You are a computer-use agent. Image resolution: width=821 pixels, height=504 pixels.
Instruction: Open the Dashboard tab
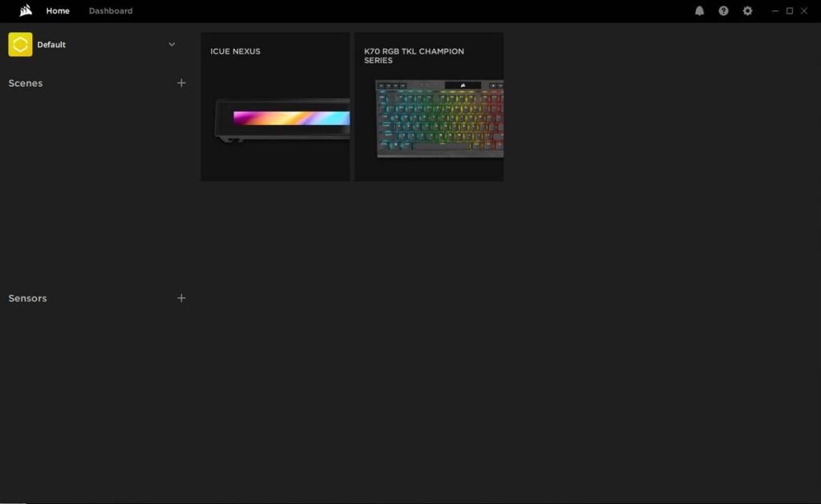tap(111, 11)
